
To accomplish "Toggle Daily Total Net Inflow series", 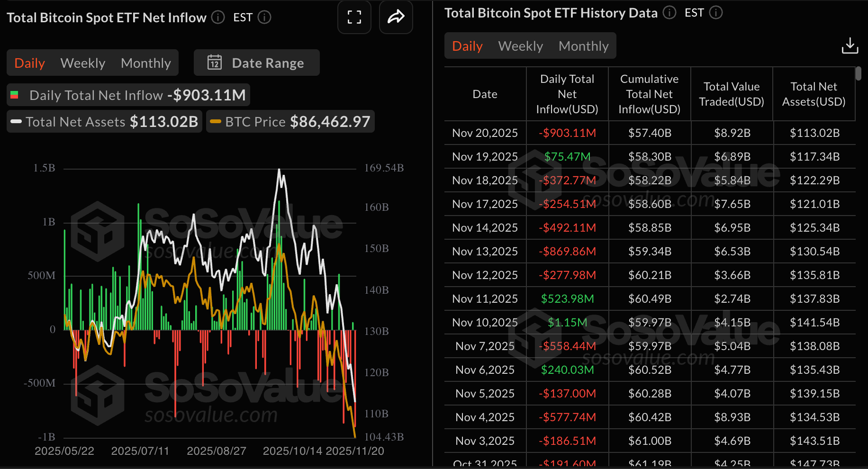I will (128, 95).
